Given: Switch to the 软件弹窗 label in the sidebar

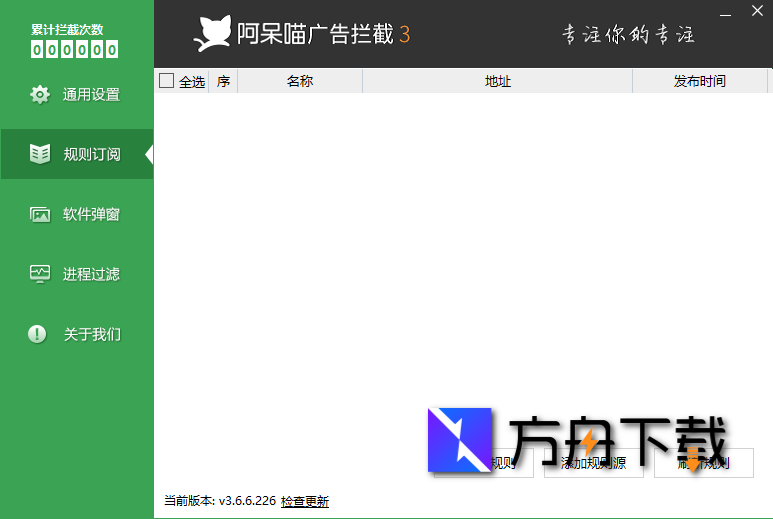Looking at the screenshot, I should [x=91, y=214].
